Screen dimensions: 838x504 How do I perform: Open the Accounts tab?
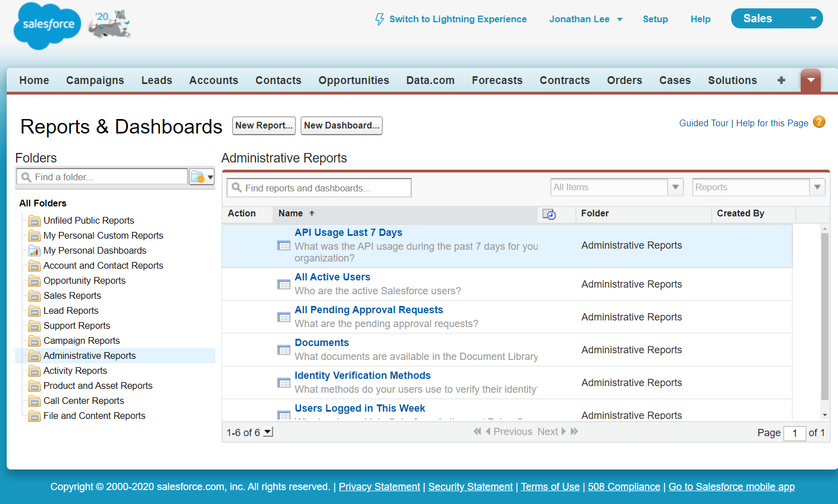pyautogui.click(x=214, y=80)
